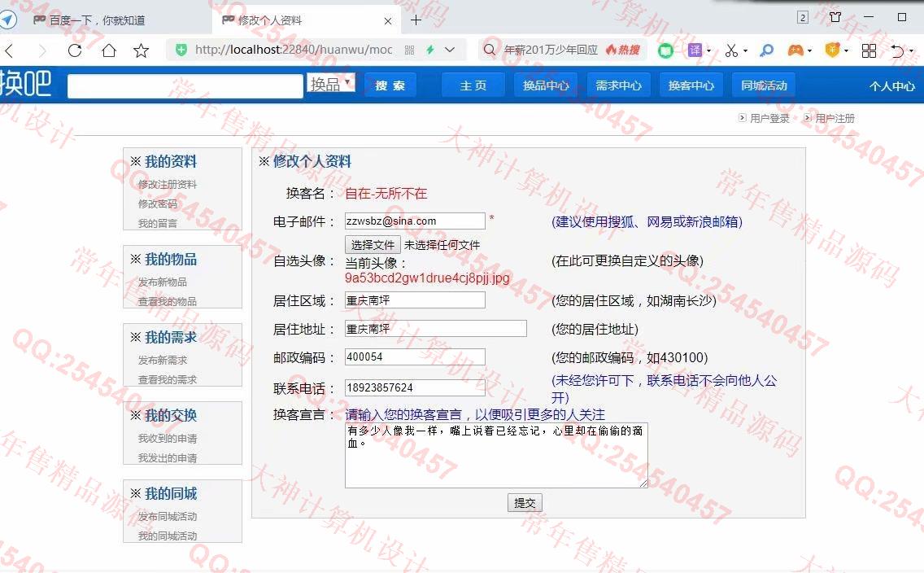Click the browser refresh icon
The height and width of the screenshot is (573, 924).
click(x=75, y=50)
